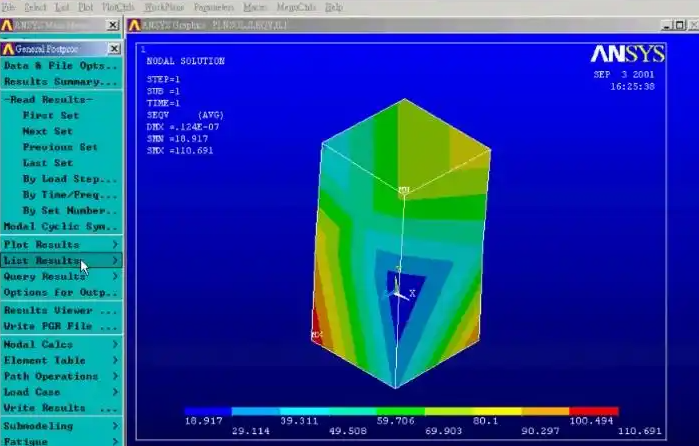Image resolution: width=699 pixels, height=446 pixels.
Task: Expand the Plot Results submenu
Action: tap(60, 245)
